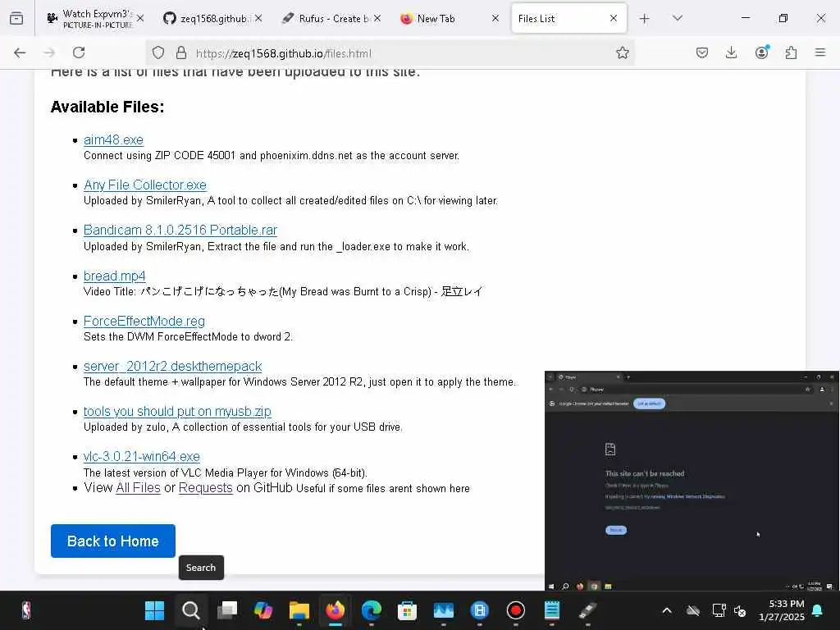Open Firefox account menu
The height and width of the screenshot is (630, 840).
click(x=761, y=52)
